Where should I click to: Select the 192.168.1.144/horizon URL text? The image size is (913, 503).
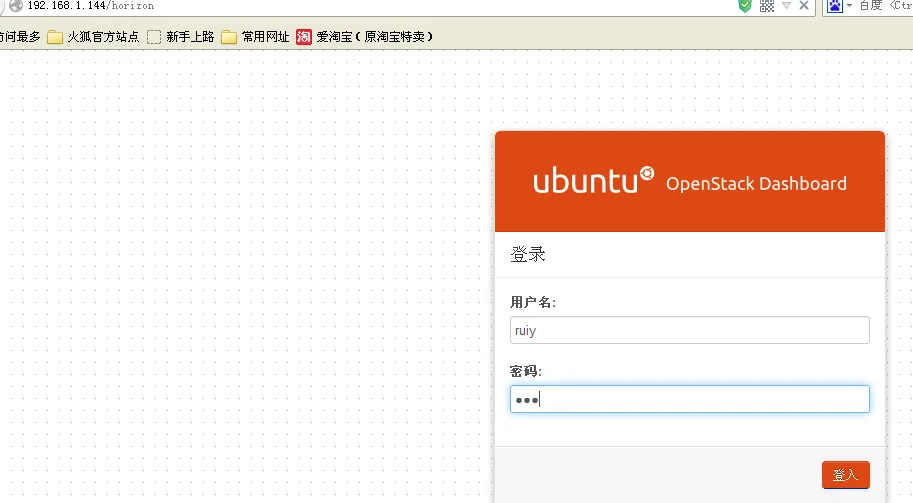click(x=91, y=6)
